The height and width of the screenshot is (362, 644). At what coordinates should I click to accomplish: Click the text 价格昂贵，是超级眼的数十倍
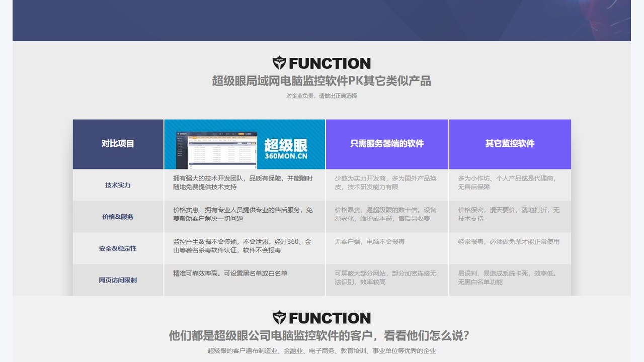(376, 210)
